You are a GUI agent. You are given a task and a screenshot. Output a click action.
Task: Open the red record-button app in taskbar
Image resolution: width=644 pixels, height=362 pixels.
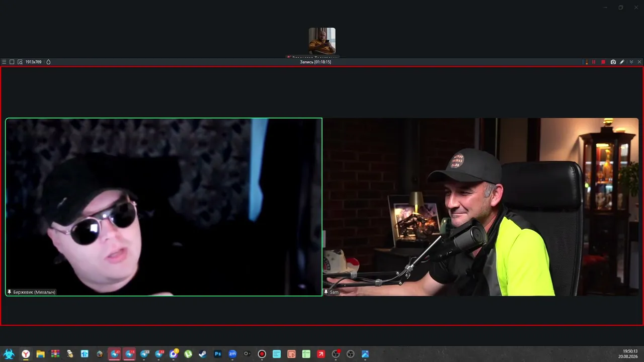262,354
